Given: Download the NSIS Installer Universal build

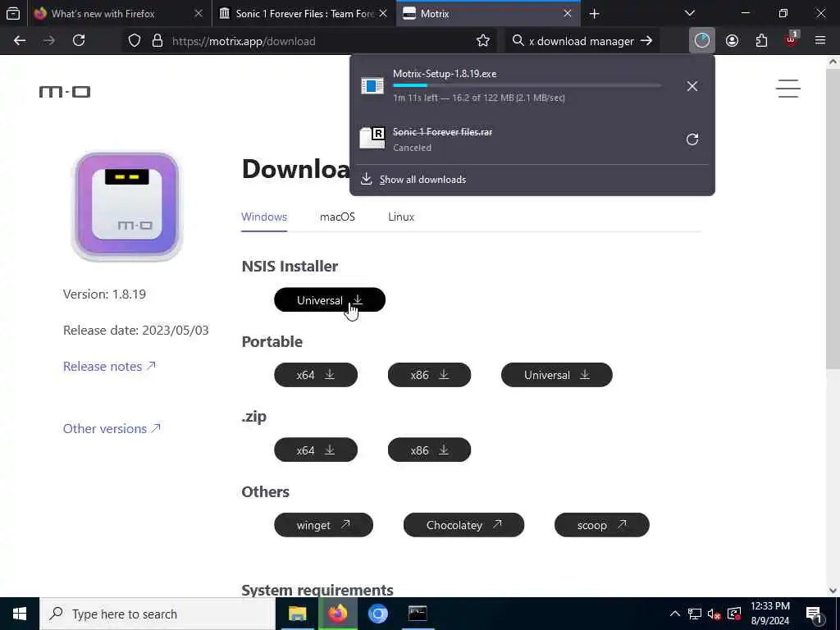Looking at the screenshot, I should tap(330, 300).
